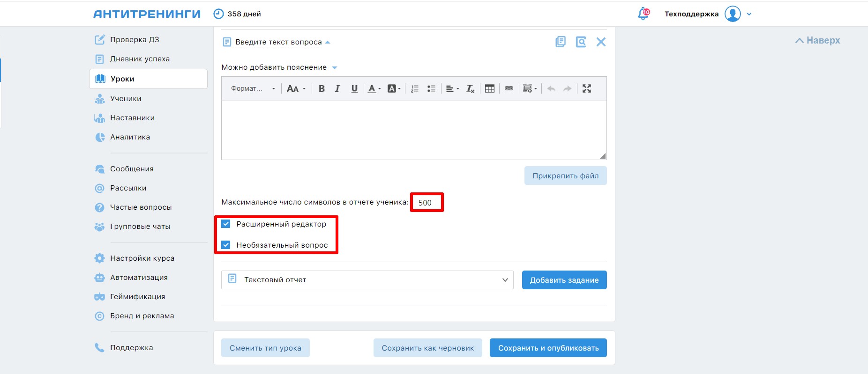Go to Аналитика in the sidebar

130,137
